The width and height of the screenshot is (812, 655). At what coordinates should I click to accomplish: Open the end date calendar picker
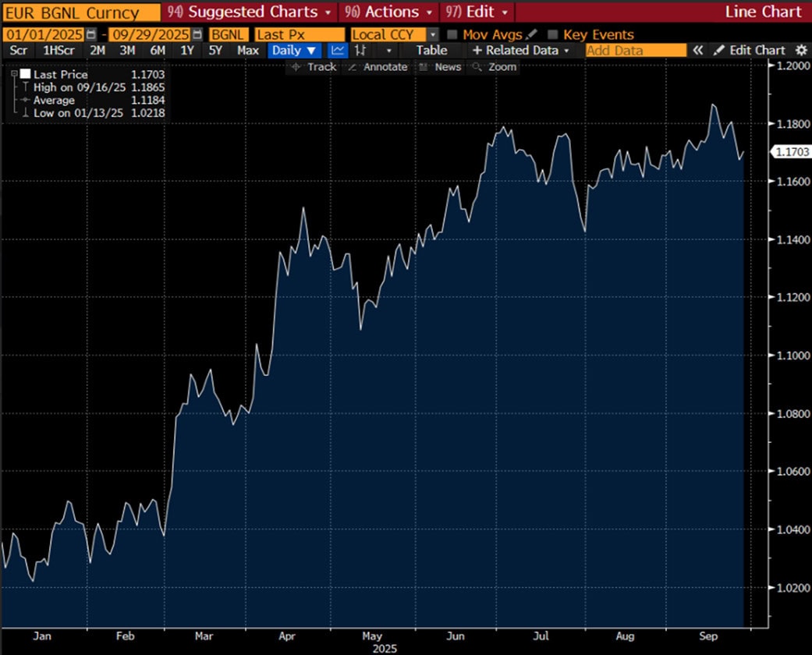click(197, 35)
